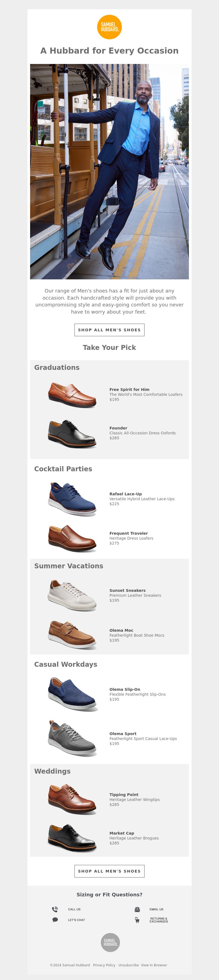This screenshot has height=980, width=219.
Task: Click the bottom Shop All Men's Shoes button
Action: coord(109,871)
